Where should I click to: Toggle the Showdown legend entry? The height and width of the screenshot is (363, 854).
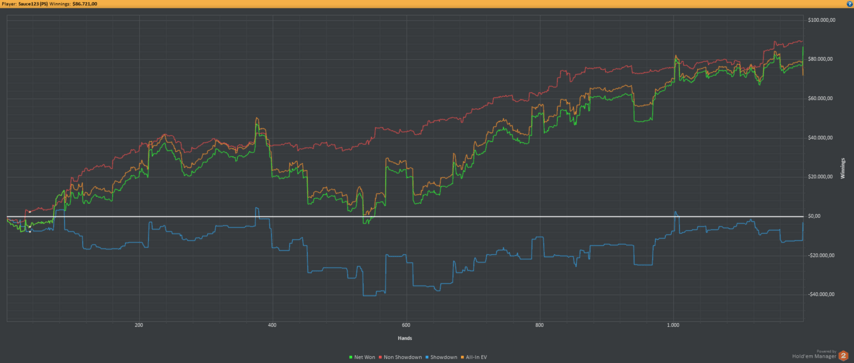442,357
